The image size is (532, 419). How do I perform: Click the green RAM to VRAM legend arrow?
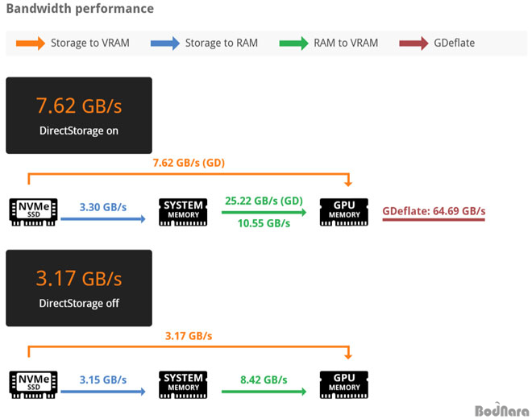point(293,43)
